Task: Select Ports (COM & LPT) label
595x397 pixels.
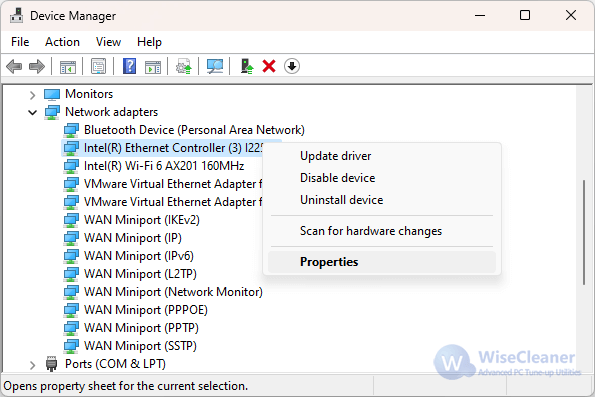Action: (115, 364)
